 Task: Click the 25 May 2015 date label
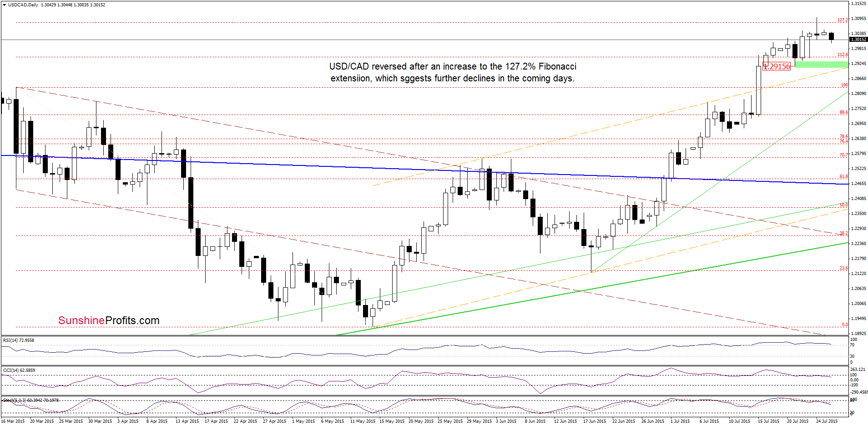pos(450,421)
